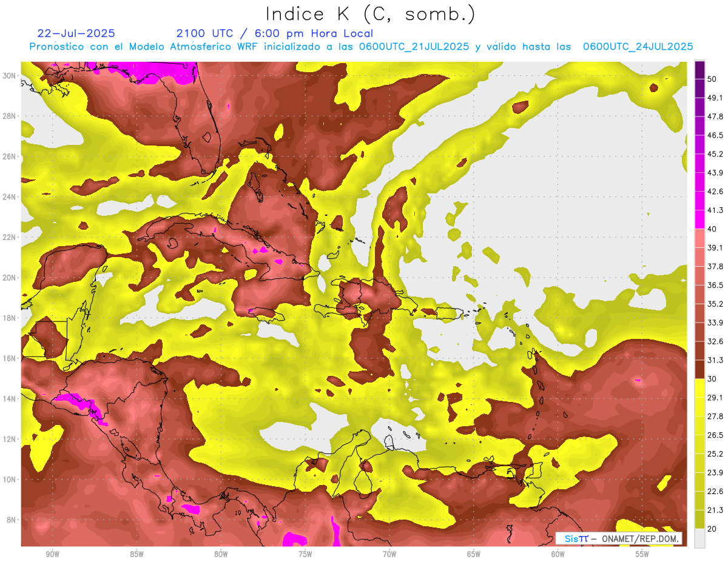This screenshot has width=728, height=562.
Task: Click the '37.8' value on the color scale
Action: click(x=715, y=266)
